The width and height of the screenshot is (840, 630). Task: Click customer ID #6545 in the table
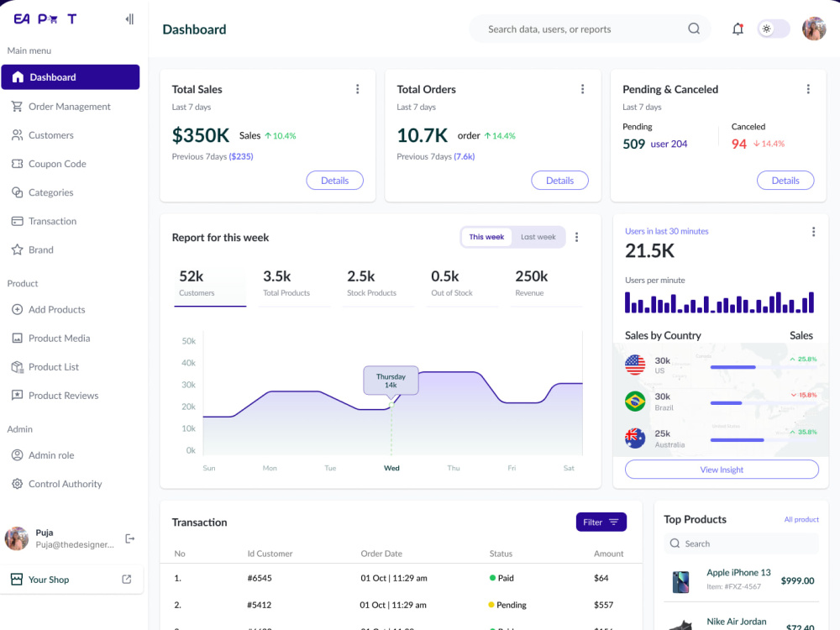click(260, 578)
